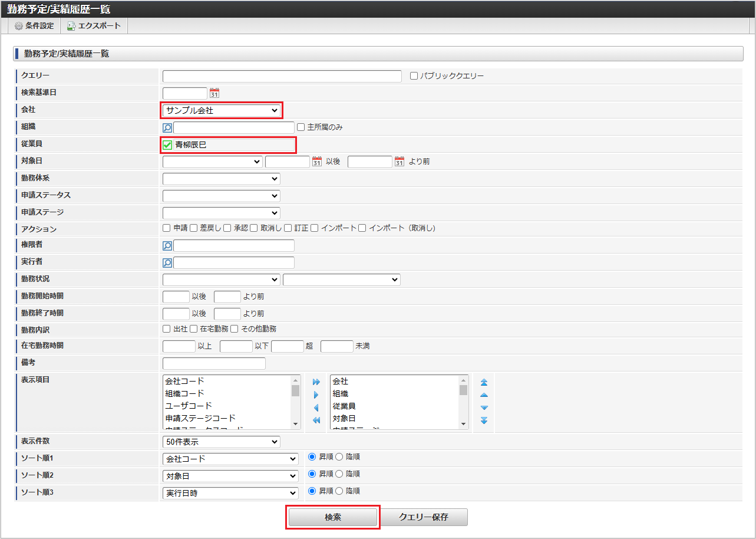Screen dimensions: 756x539
Task: Move selected display item to top
Action: (484, 382)
